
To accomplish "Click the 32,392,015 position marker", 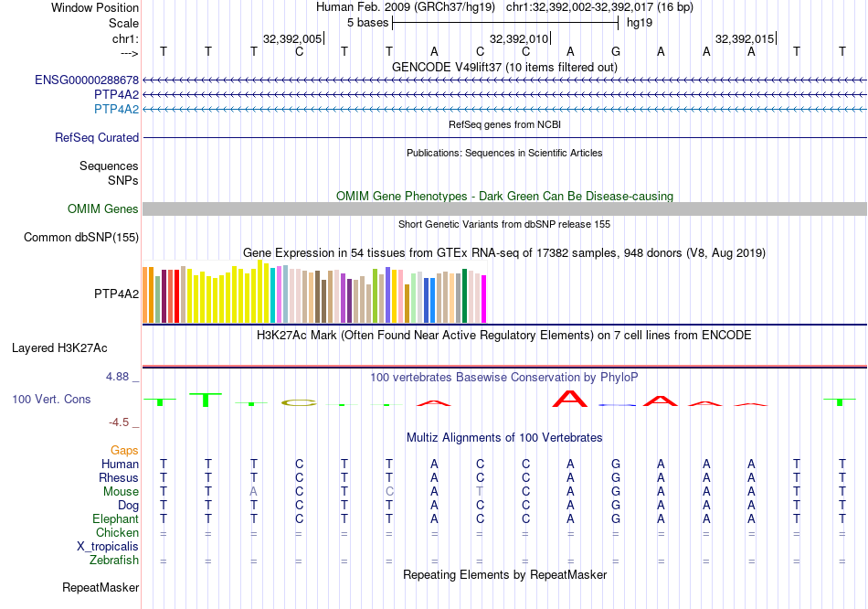I will [x=745, y=38].
